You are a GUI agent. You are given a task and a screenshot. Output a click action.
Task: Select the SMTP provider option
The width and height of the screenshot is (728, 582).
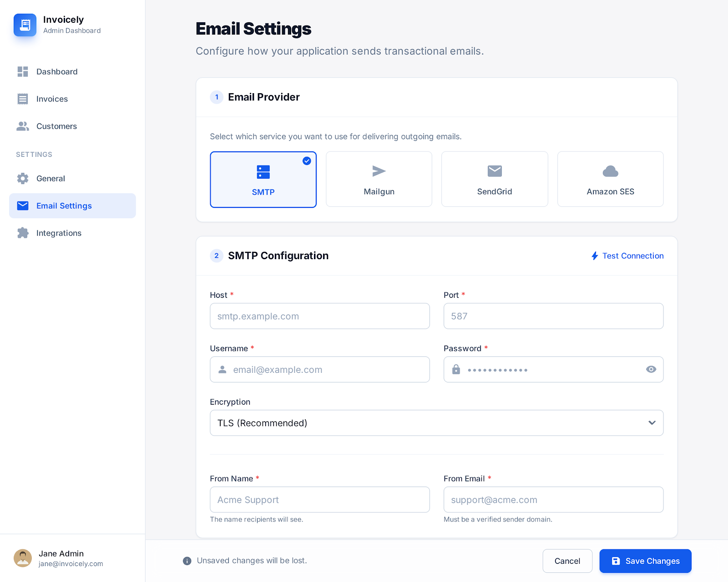pos(263,180)
